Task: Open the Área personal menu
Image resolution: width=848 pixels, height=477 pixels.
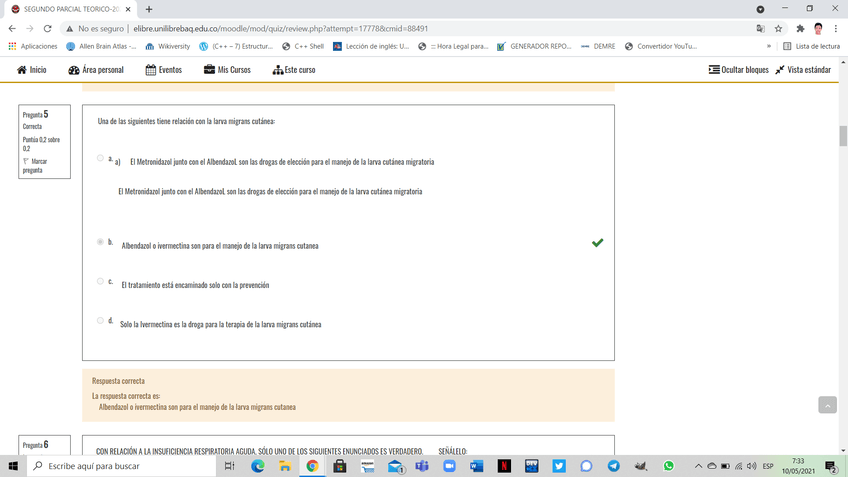Action: [96, 70]
